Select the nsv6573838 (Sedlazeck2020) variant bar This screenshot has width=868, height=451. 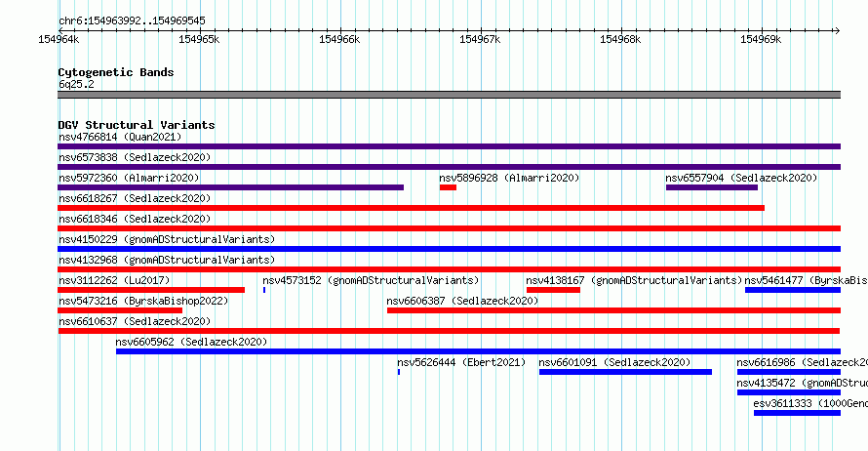[x=449, y=167]
